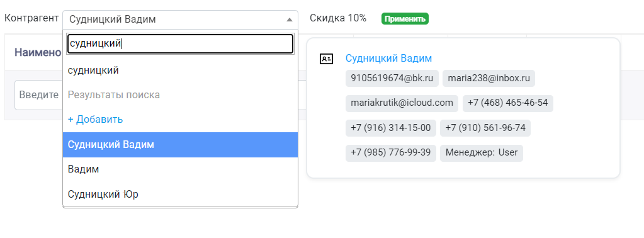Image resolution: width=644 pixels, height=238 pixels.
Task: Click the 9105619674@bk.ru email tag
Action: click(x=392, y=78)
